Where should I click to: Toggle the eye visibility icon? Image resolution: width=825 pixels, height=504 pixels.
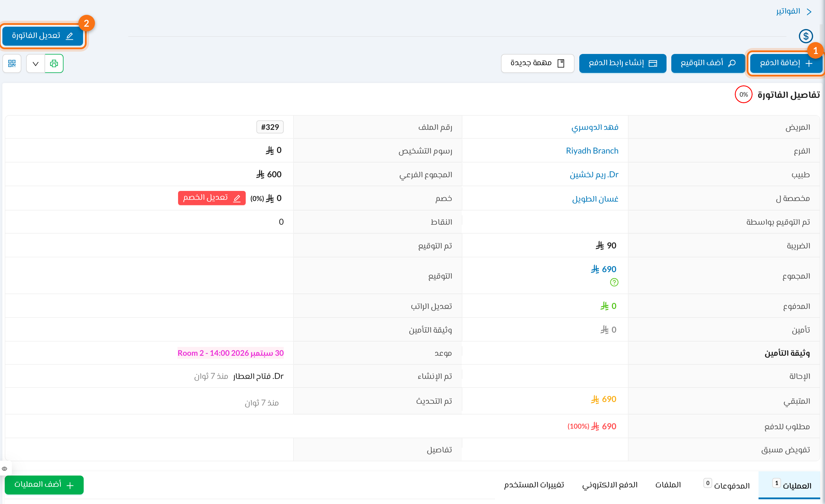[5, 468]
